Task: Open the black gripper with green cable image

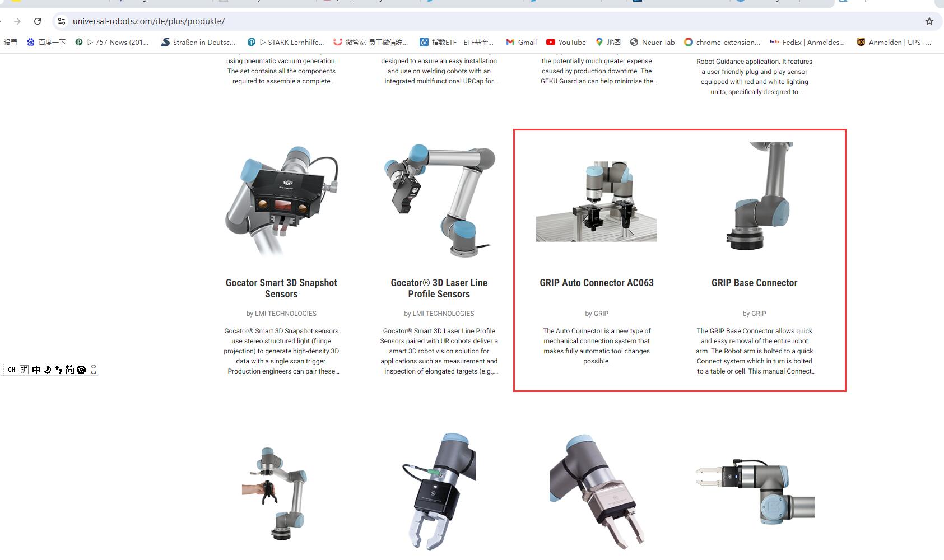Action: click(439, 492)
